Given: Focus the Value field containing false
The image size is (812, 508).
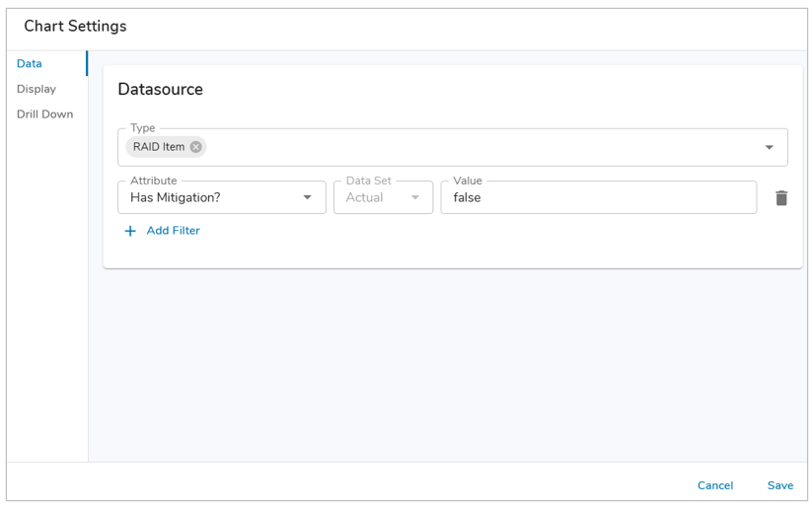Looking at the screenshot, I should [x=598, y=197].
